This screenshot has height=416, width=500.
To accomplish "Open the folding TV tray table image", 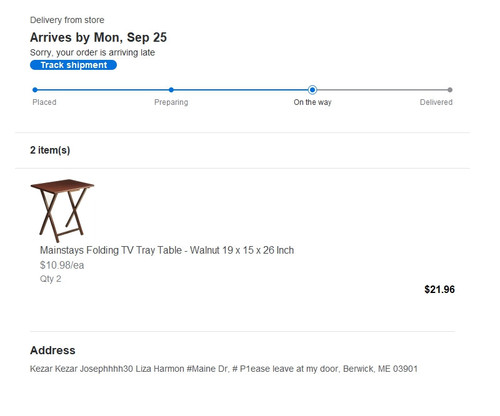I will pyautogui.click(x=62, y=211).
